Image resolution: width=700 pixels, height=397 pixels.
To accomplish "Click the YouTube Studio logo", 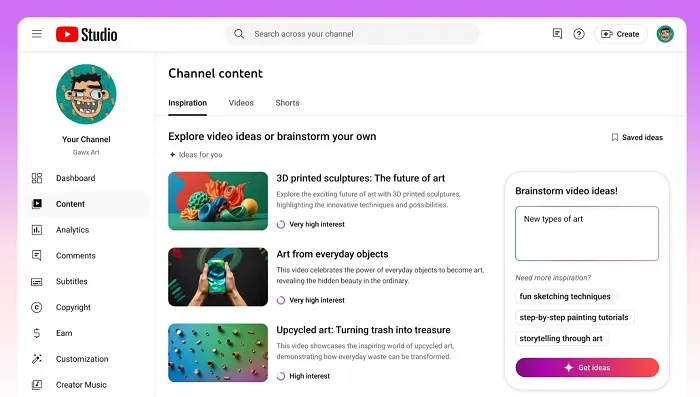I will tap(87, 34).
